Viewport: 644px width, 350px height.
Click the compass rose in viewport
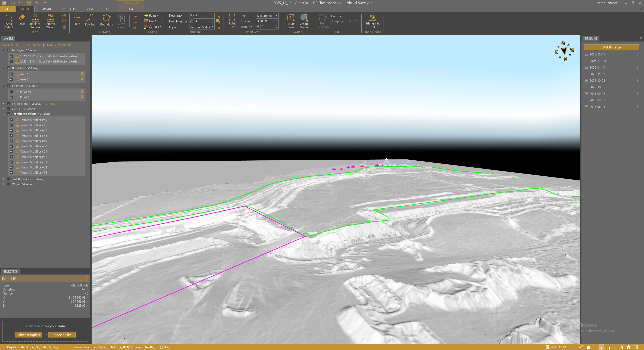564,51
